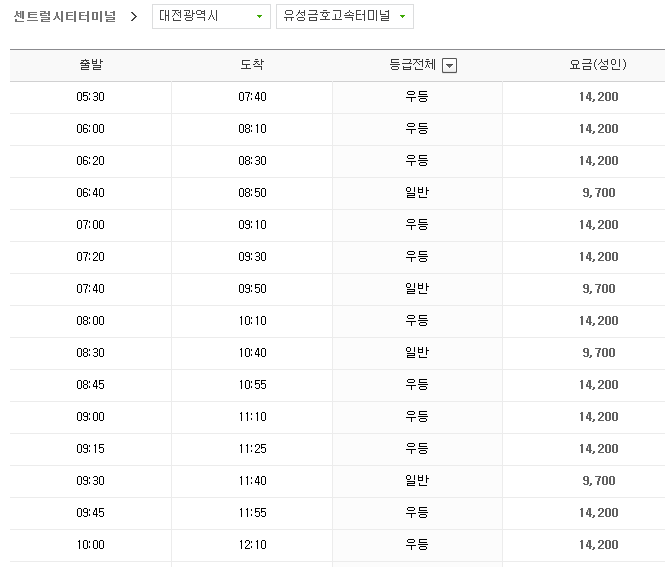Viewport: 665px width, 567px height.
Task: Click the 14,200 fare in the 06:00 row
Action: click(x=598, y=129)
